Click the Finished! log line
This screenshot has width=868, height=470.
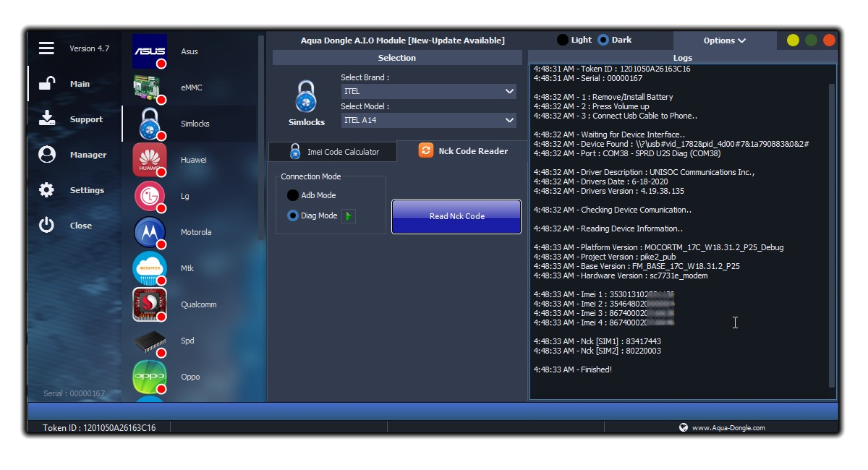pos(573,369)
